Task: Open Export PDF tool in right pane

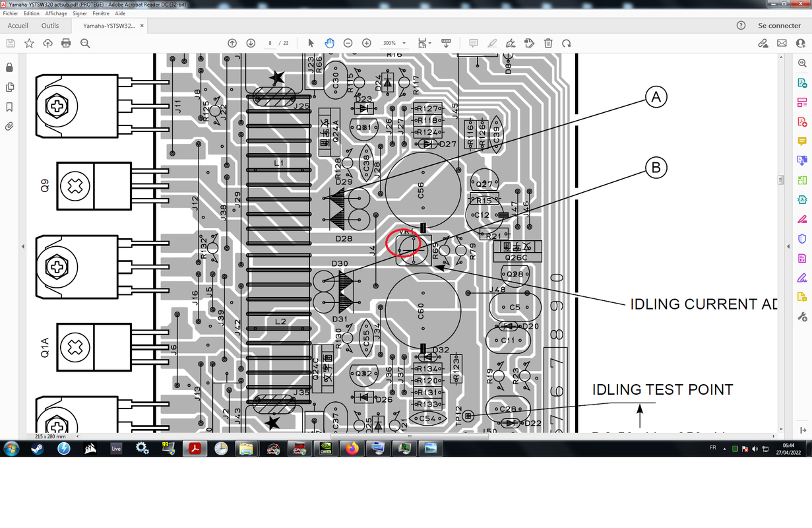Action: click(802, 83)
